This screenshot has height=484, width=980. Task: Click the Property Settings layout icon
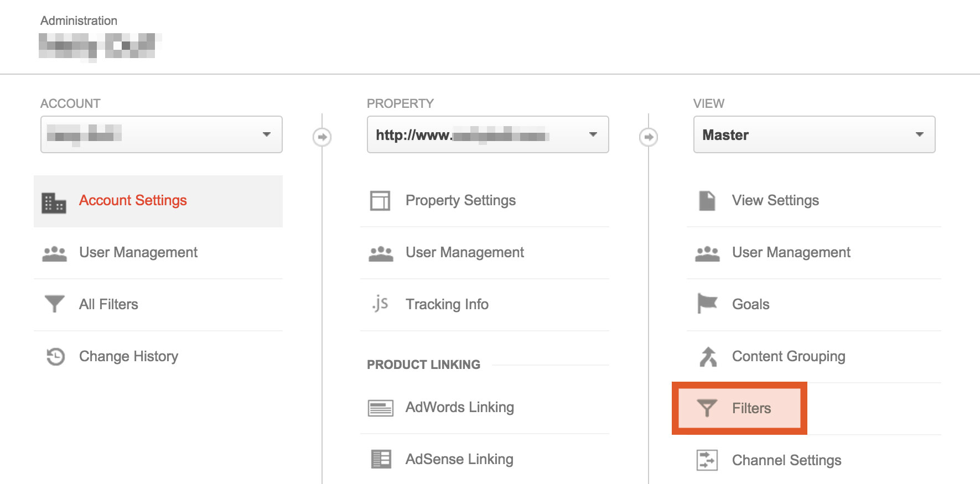click(380, 200)
